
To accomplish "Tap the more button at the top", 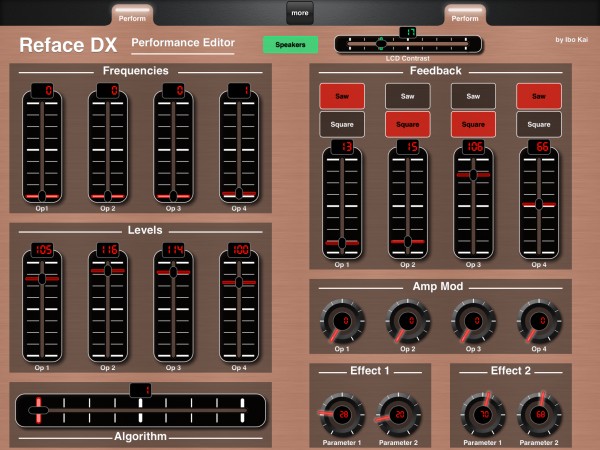I will pyautogui.click(x=300, y=13).
